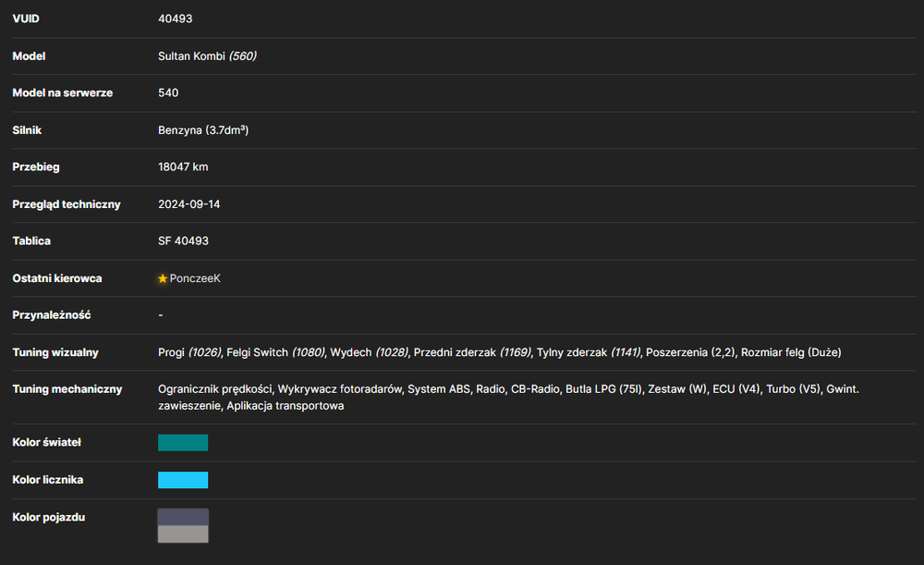
Task: Click the VUID value 40493
Action: point(175,18)
